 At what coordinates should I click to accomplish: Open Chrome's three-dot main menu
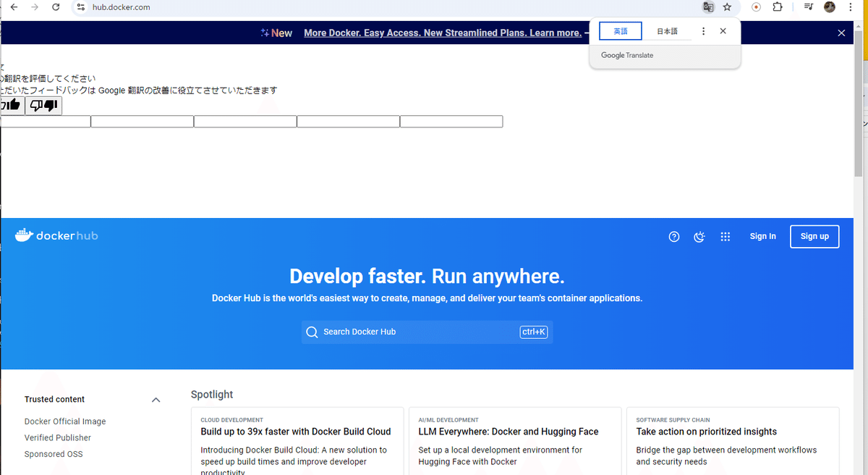(851, 7)
